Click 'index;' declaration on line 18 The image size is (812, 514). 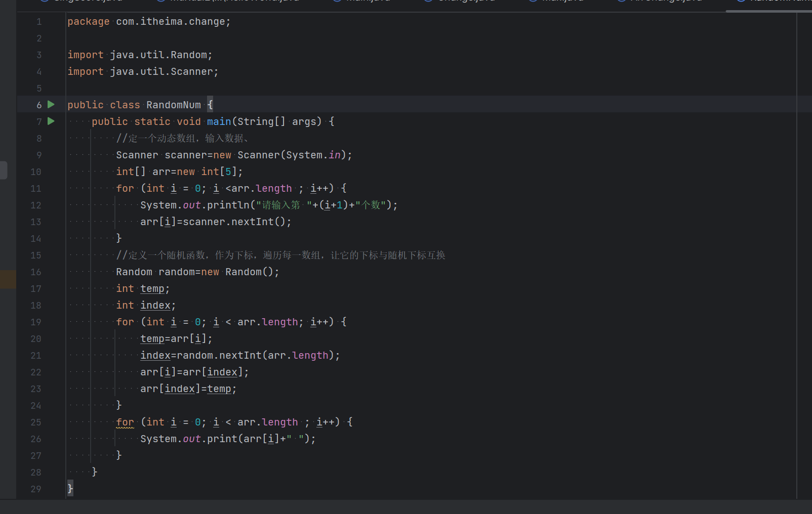(x=158, y=306)
